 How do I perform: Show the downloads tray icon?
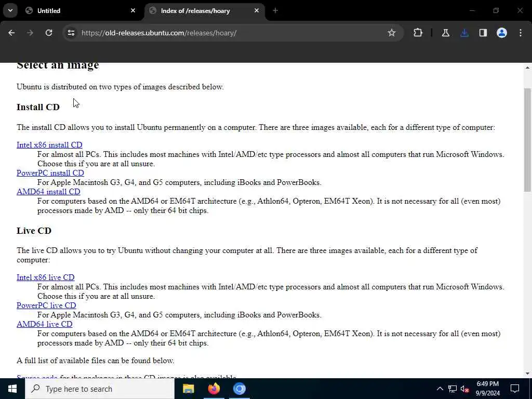(x=464, y=33)
